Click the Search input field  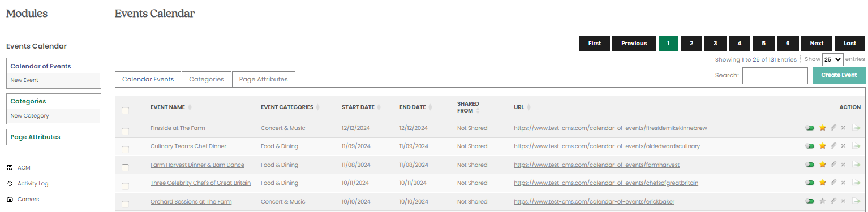tap(775, 75)
